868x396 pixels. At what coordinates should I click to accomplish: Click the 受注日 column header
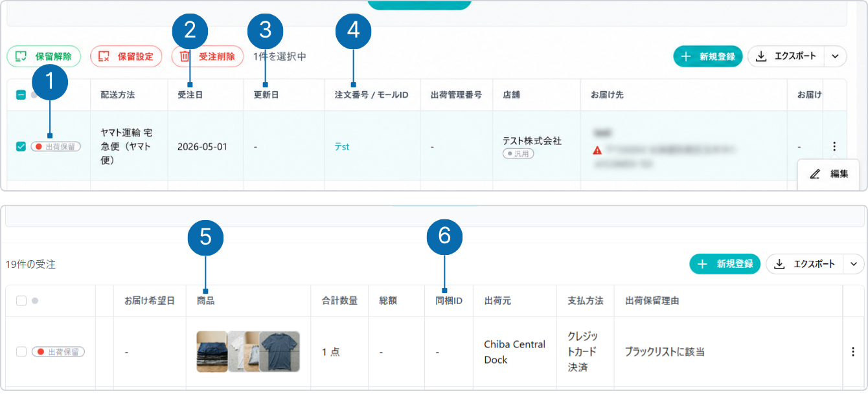[190, 95]
